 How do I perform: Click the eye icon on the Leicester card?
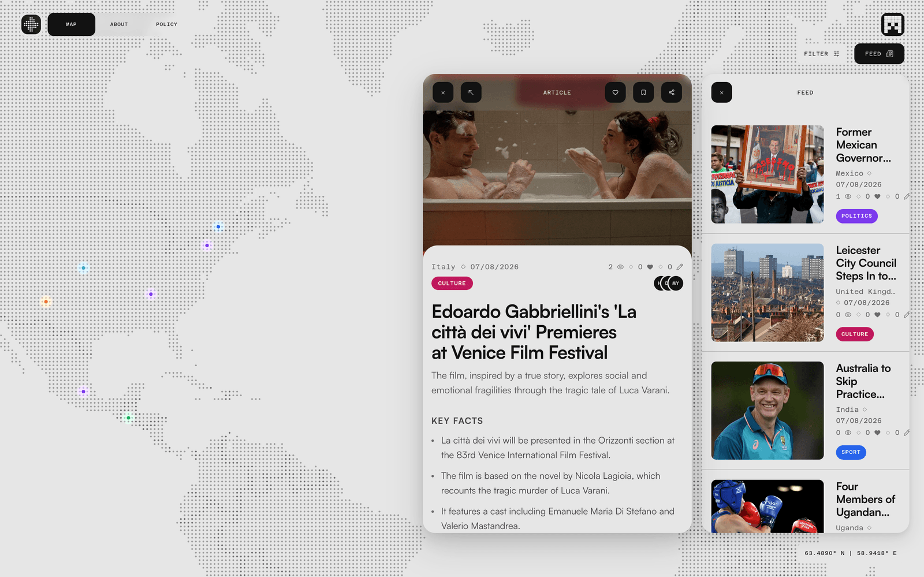pyautogui.click(x=848, y=315)
